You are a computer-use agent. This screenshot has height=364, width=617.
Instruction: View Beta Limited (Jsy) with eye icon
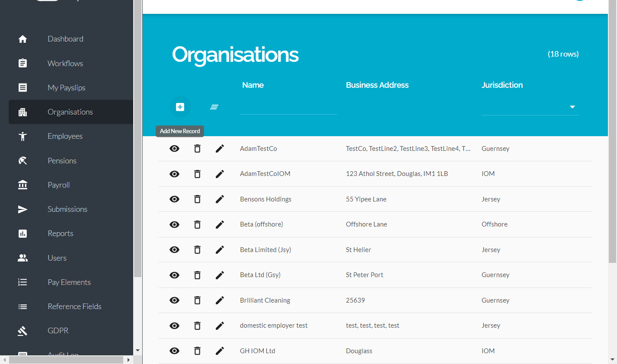tap(174, 250)
